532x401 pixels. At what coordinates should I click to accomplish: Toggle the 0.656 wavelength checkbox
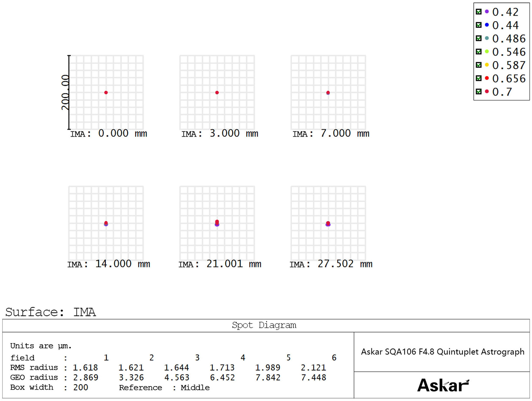[479, 78]
